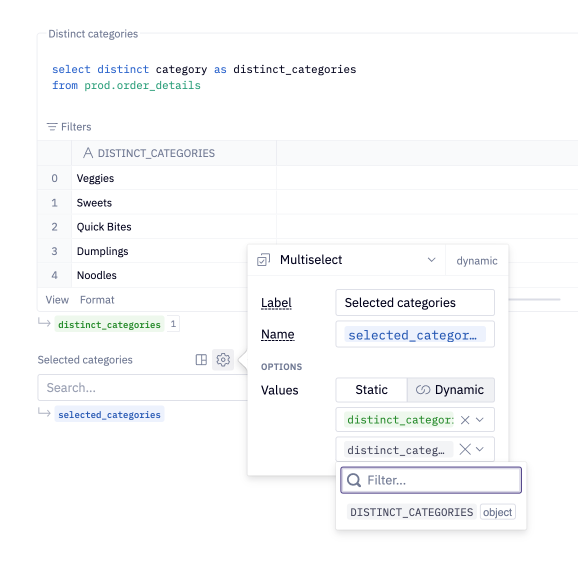Viewport: 578px width, 567px height.
Task: Open the Format menu under table
Action: [x=97, y=300]
